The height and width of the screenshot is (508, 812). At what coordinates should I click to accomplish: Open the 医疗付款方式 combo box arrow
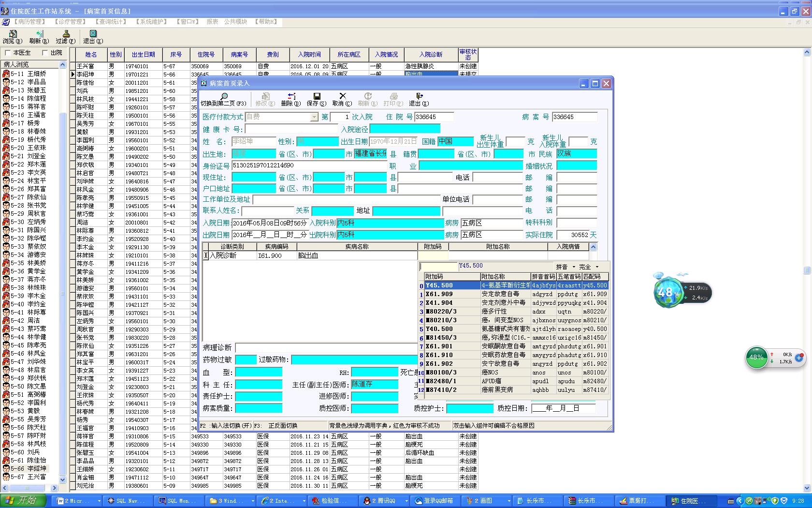click(314, 117)
